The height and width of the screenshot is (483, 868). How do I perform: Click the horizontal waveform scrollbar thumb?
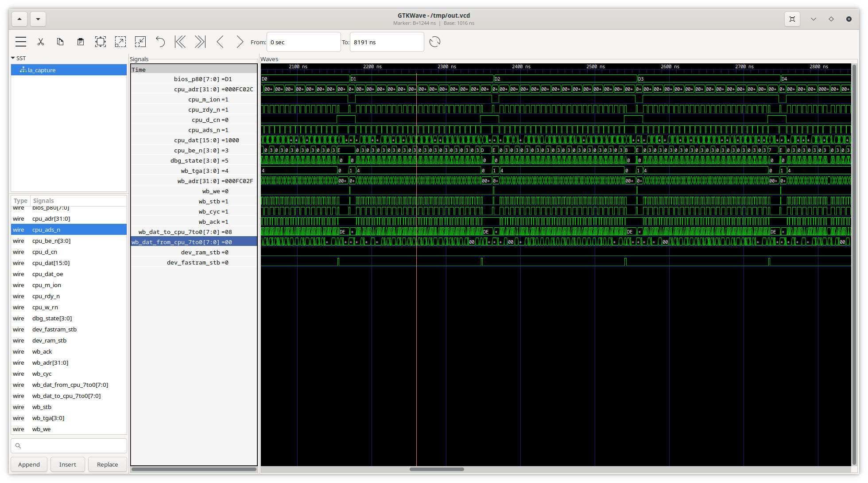(x=436, y=469)
